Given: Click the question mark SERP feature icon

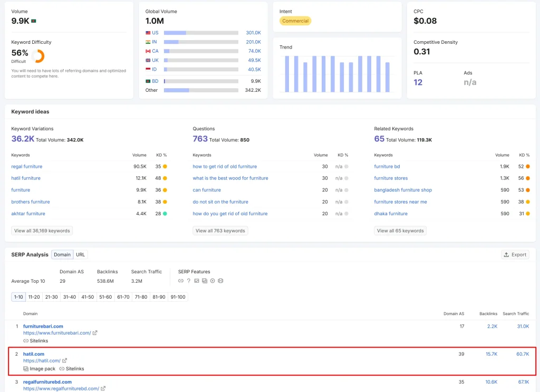Looking at the screenshot, I should (x=189, y=281).
